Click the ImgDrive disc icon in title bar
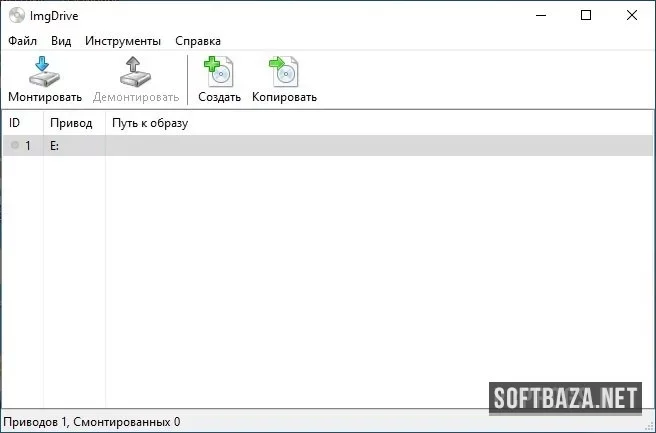 17,15
